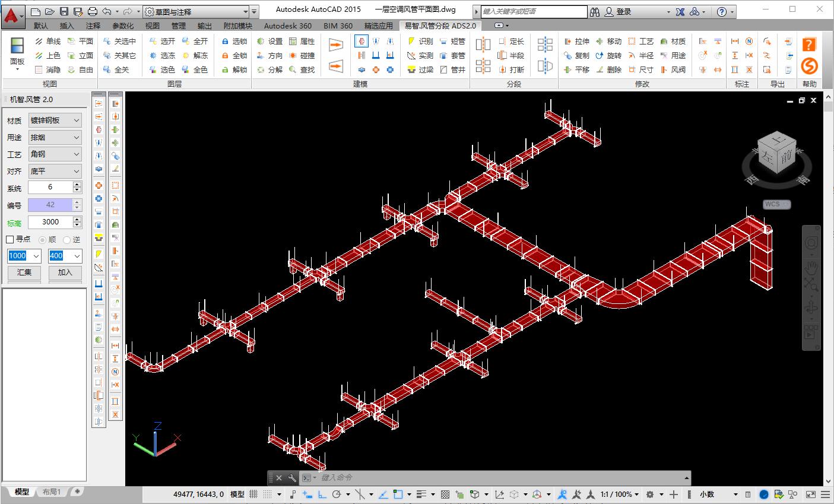834x504 pixels.
Task: Click the 选锁 lock selected layer icon
Action: point(234,41)
